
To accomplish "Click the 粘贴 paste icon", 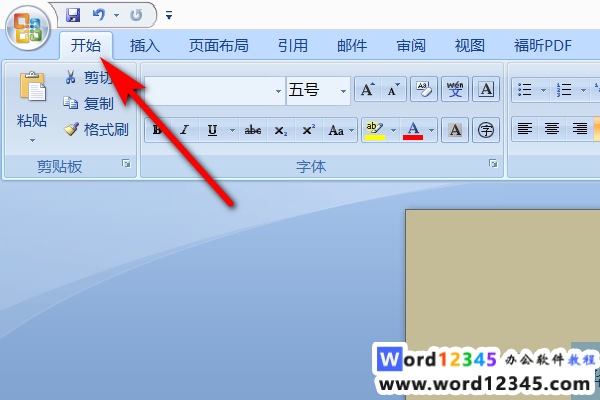I will click(33, 87).
